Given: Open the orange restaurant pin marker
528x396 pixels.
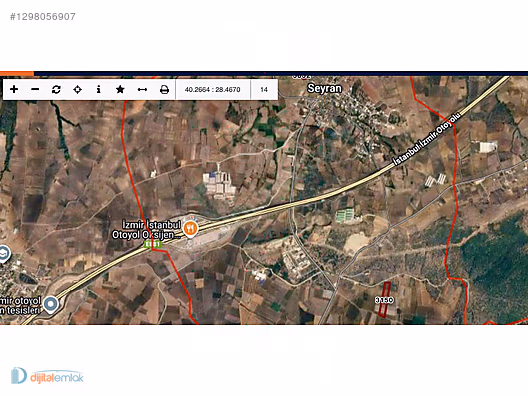Looking at the screenshot, I should [190, 229].
